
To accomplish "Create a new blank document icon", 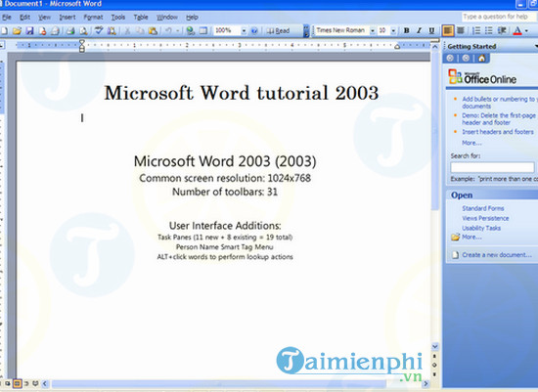I will (x=4, y=31).
